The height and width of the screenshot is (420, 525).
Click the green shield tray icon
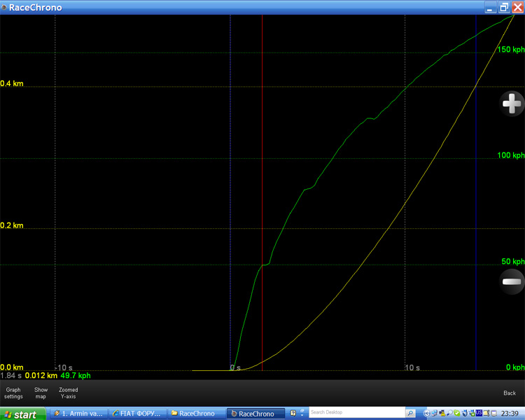click(x=457, y=413)
